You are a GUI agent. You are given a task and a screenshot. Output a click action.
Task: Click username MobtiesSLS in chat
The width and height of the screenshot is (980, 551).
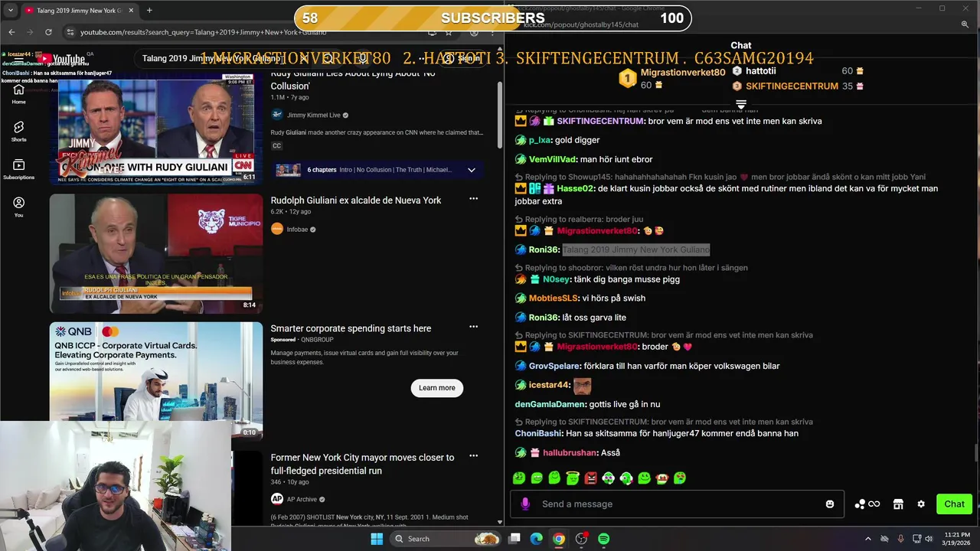pos(554,298)
